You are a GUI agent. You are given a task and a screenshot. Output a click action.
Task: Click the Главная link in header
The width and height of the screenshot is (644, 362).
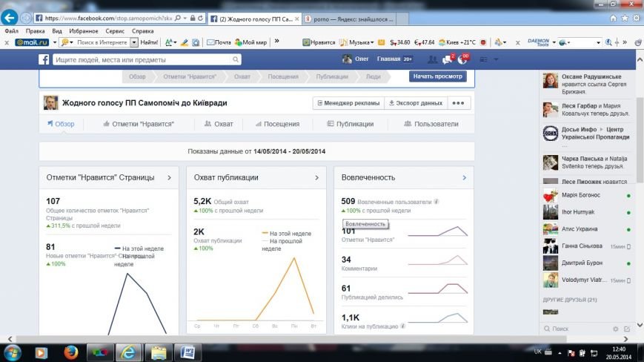tap(388, 59)
